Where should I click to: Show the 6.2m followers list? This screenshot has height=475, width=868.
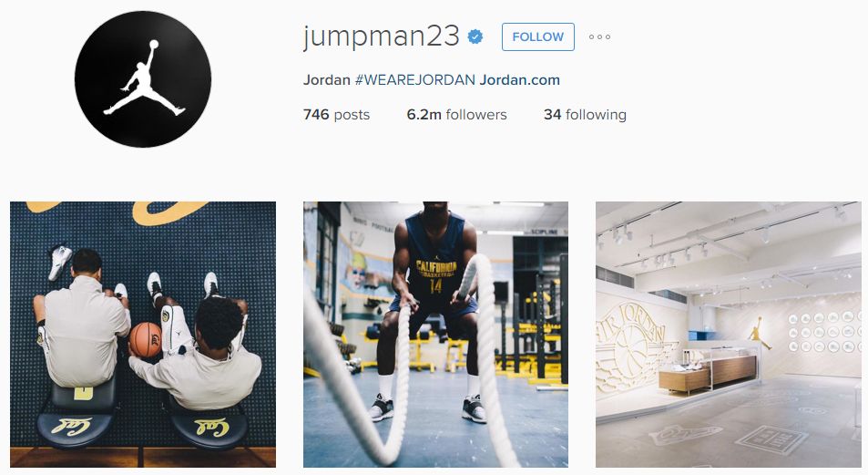click(x=456, y=115)
